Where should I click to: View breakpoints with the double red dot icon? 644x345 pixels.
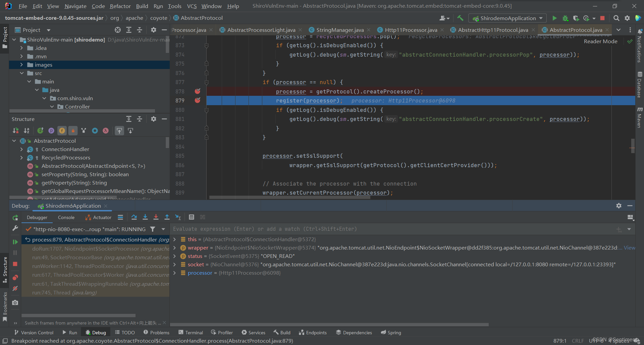15,277
